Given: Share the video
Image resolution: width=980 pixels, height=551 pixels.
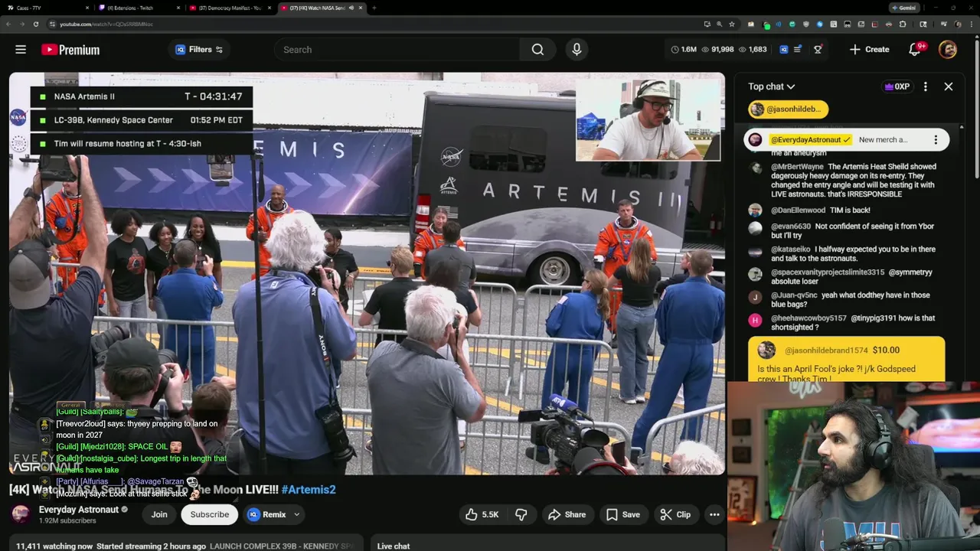Looking at the screenshot, I should (x=567, y=514).
